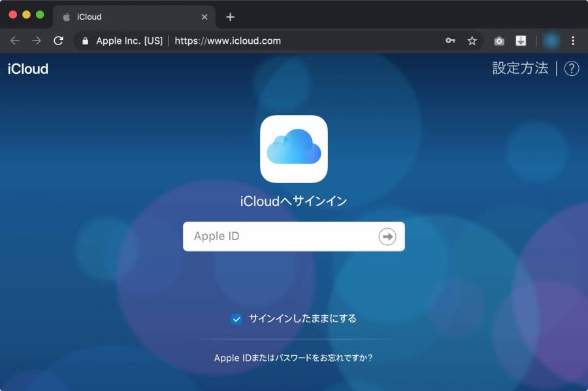Open a new tab with plus button
The width and height of the screenshot is (588, 391).
pyautogui.click(x=230, y=17)
